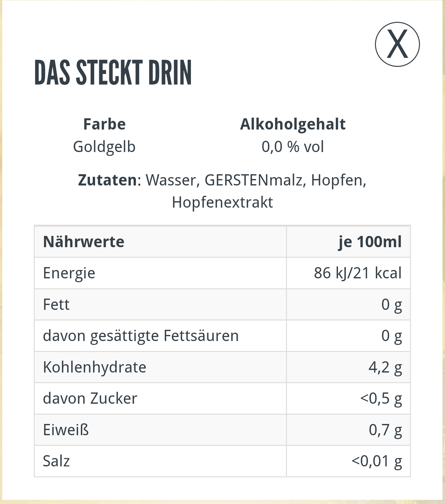This screenshot has width=445, height=504.
Task: Click the Eiweiß row label
Action: [66, 430]
